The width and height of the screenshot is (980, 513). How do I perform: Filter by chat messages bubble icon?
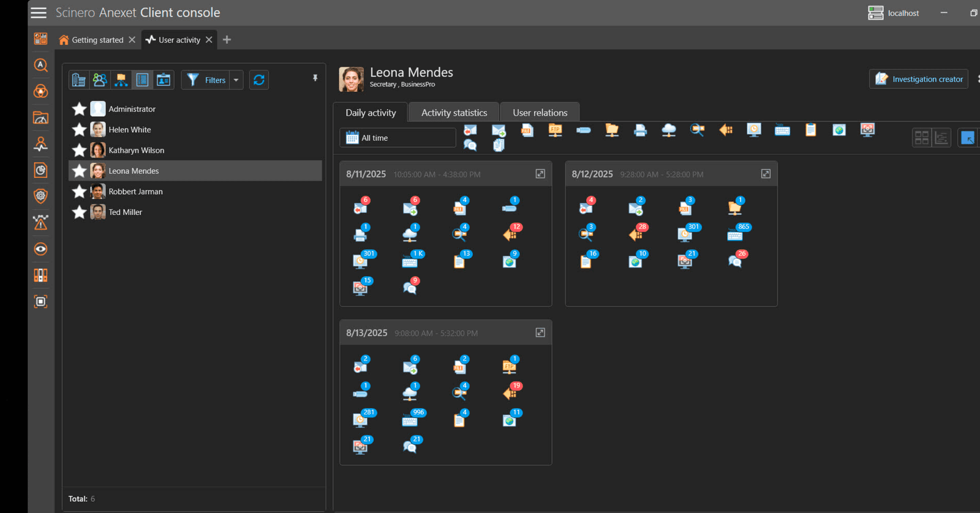(x=470, y=145)
